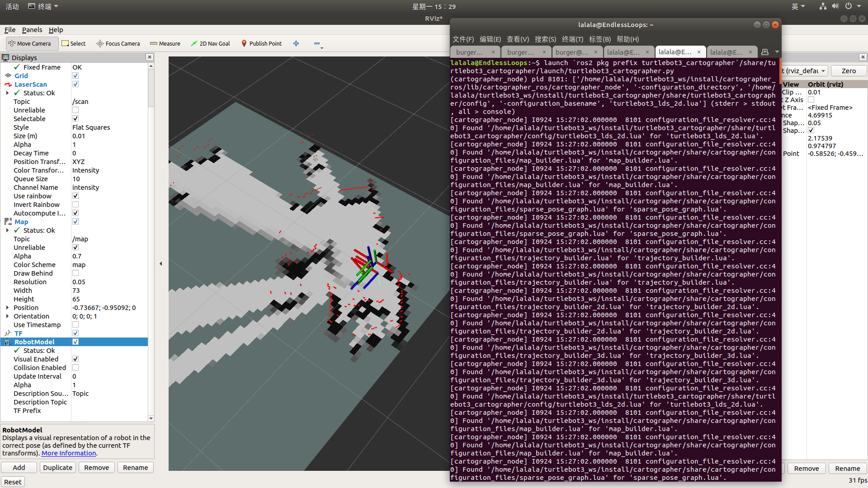Open the File menu in RViz
The width and height of the screenshot is (868, 488).
click(10, 30)
